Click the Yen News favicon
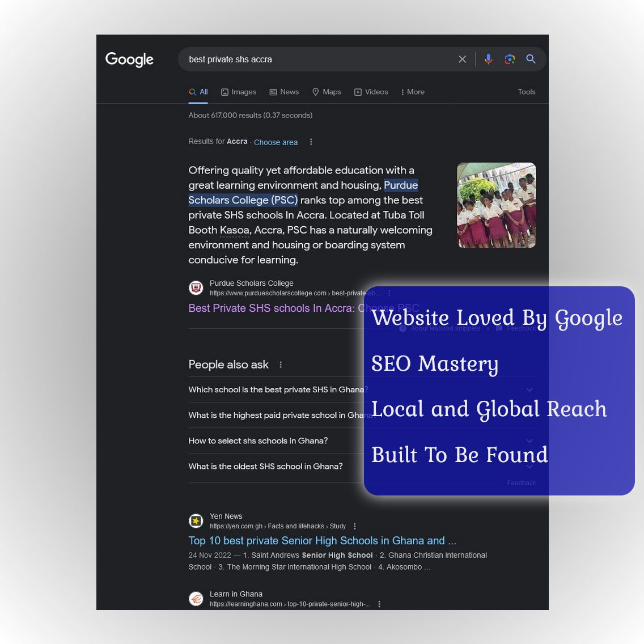The height and width of the screenshot is (644, 644). pyautogui.click(x=196, y=521)
